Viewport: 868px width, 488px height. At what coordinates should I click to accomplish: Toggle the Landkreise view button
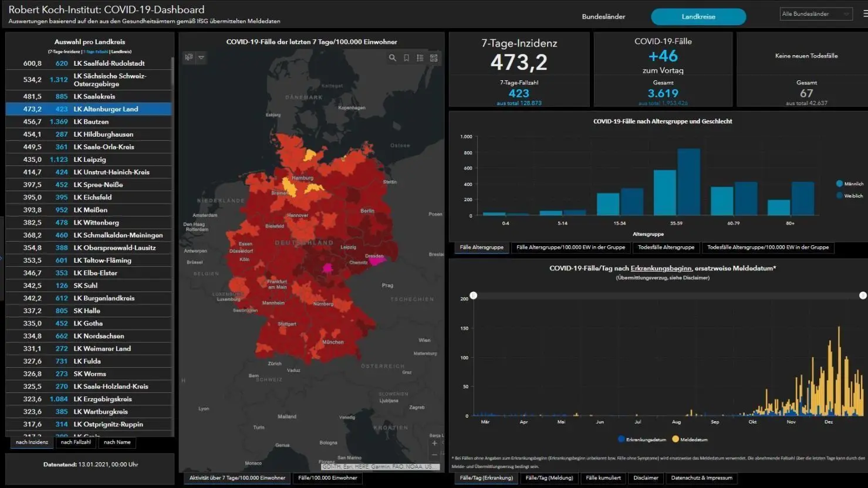[x=698, y=16]
